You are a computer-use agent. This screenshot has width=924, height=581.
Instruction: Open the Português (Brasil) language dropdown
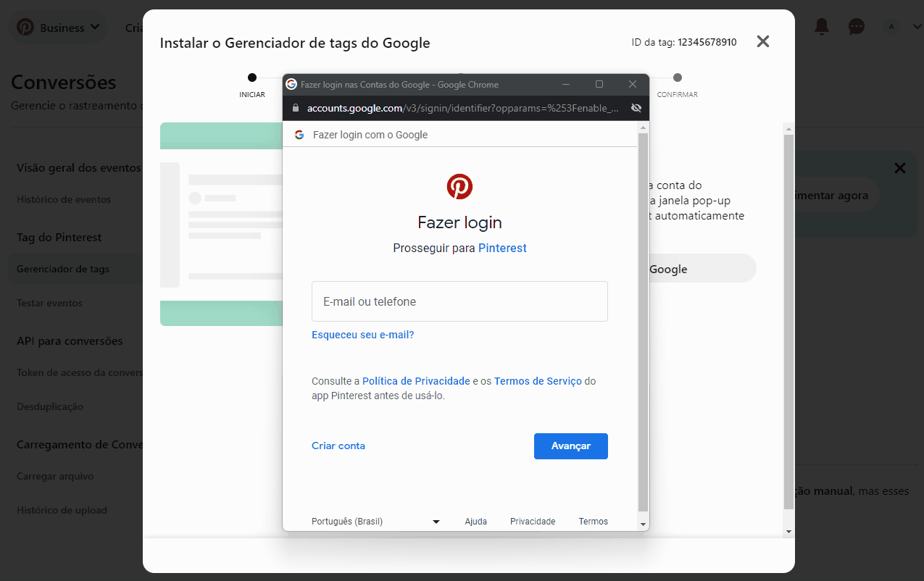(x=376, y=522)
